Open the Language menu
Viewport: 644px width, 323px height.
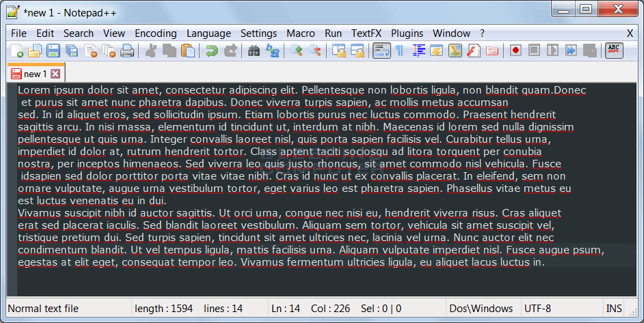point(209,33)
